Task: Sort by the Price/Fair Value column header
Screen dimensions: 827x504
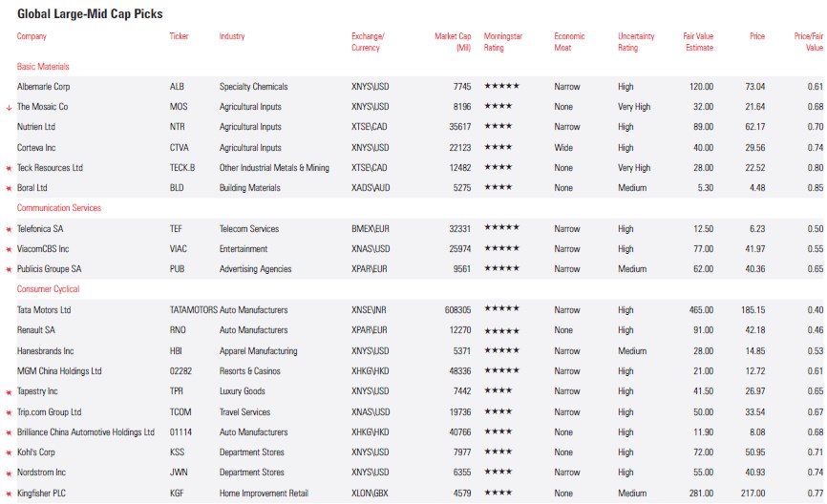Action: pyautogui.click(x=808, y=41)
